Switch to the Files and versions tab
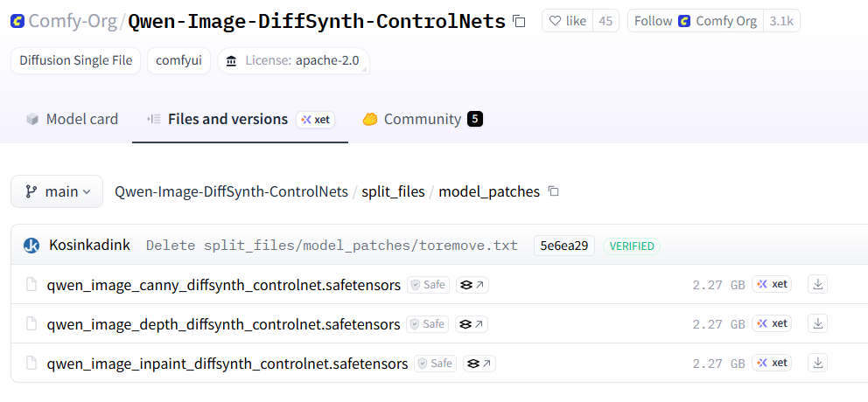This screenshot has width=868, height=402. point(227,119)
